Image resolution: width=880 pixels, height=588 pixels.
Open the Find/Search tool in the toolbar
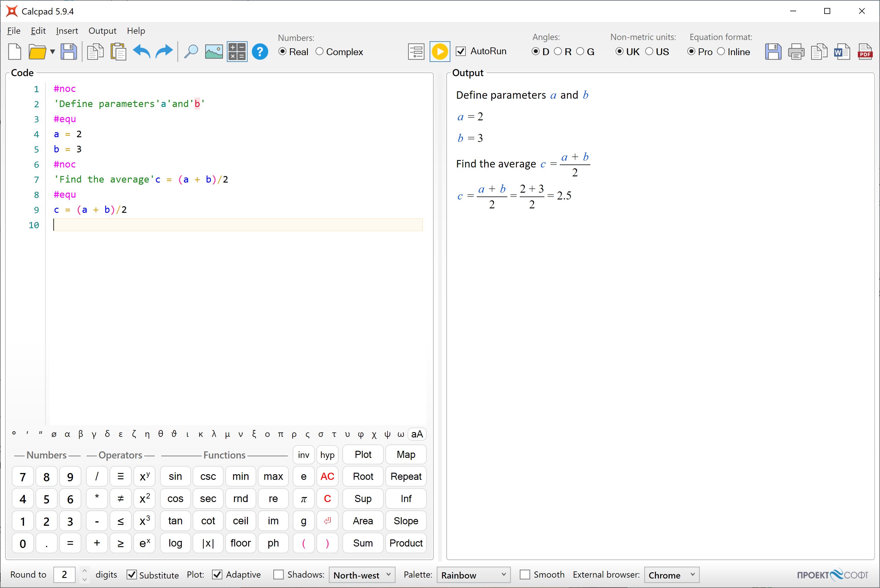(191, 51)
